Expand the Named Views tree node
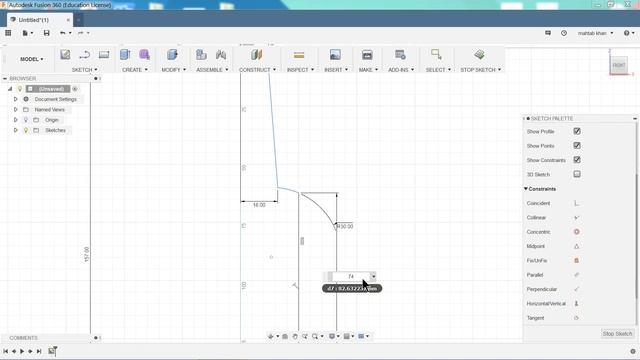Image resolution: width=640 pixels, height=360 pixels. click(x=16, y=110)
